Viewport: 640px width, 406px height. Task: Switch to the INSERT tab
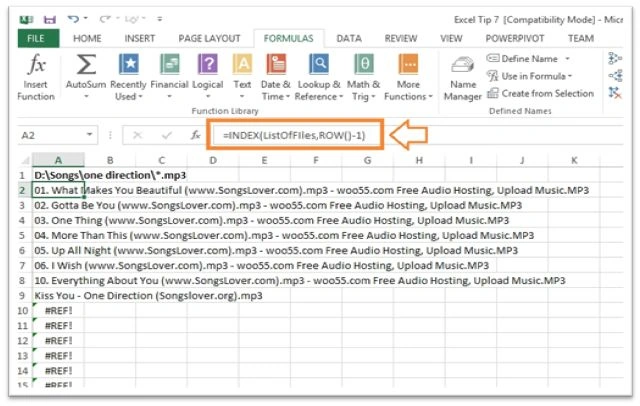click(140, 38)
